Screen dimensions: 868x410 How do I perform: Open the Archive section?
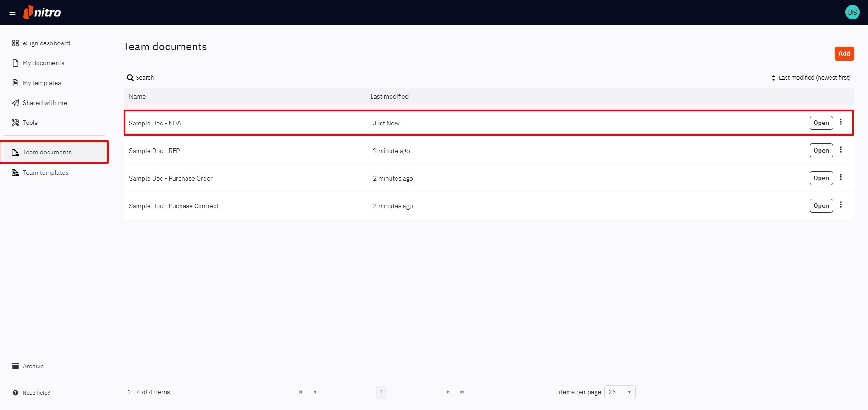[x=33, y=366]
